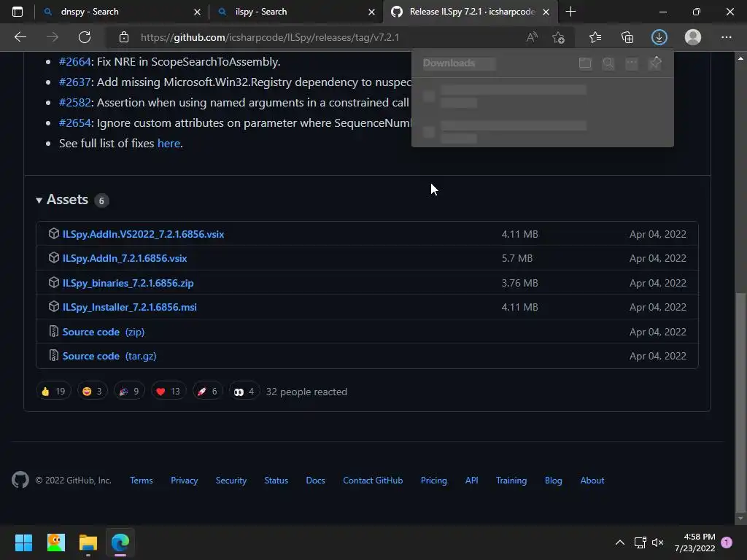The height and width of the screenshot is (560, 747).
Task: Open the browser tab actions menu icon
Action: pos(18,12)
